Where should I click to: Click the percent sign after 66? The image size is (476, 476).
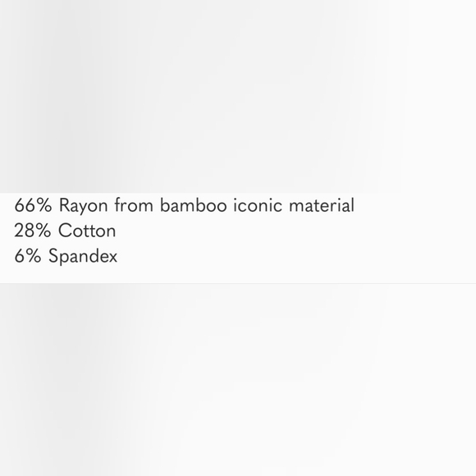click(43, 205)
